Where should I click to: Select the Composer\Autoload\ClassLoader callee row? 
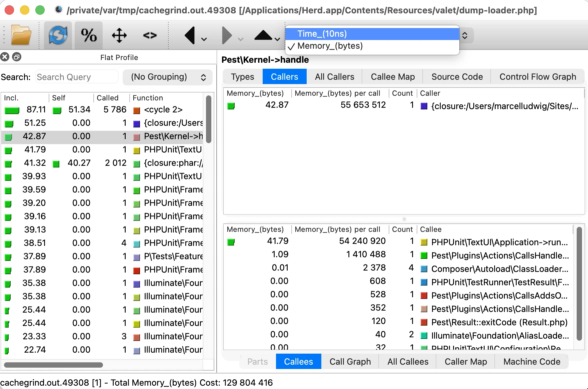click(x=399, y=269)
